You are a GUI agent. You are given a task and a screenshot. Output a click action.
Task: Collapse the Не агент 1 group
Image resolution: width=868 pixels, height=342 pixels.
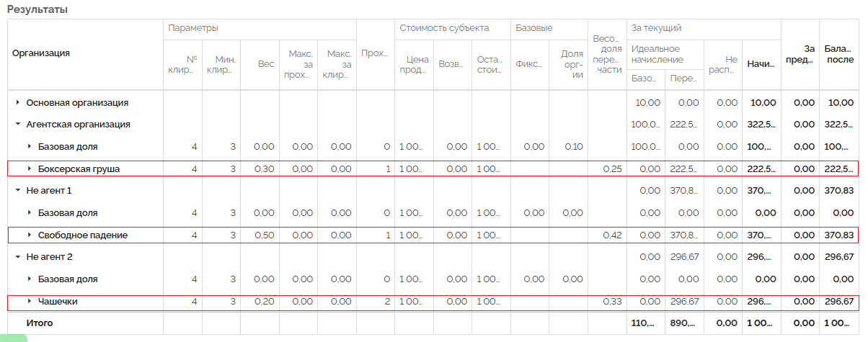[17, 191]
